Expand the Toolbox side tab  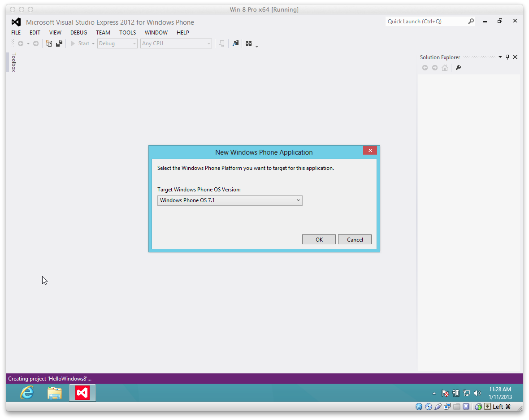pyautogui.click(x=13, y=62)
